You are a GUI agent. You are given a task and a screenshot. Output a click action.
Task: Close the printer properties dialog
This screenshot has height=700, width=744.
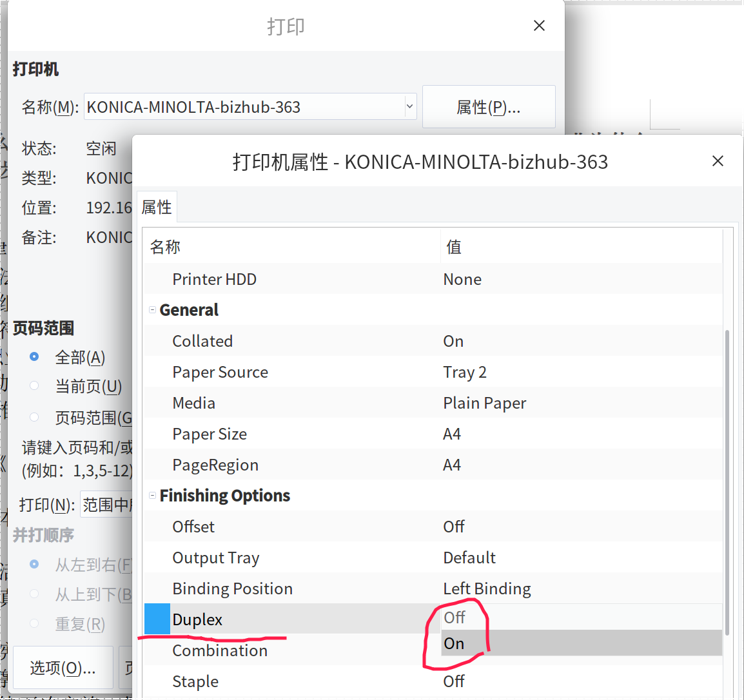pyautogui.click(x=718, y=161)
